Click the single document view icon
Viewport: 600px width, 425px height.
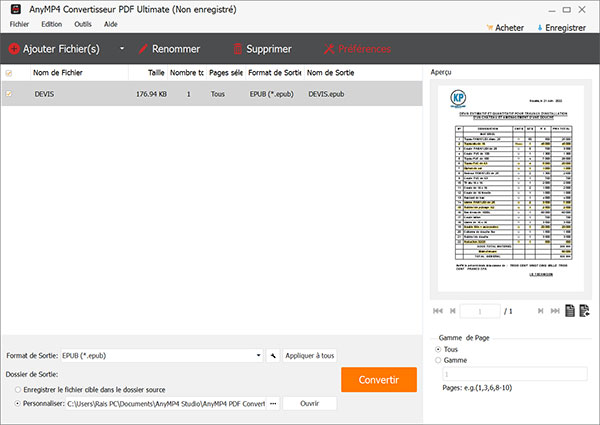(x=570, y=310)
